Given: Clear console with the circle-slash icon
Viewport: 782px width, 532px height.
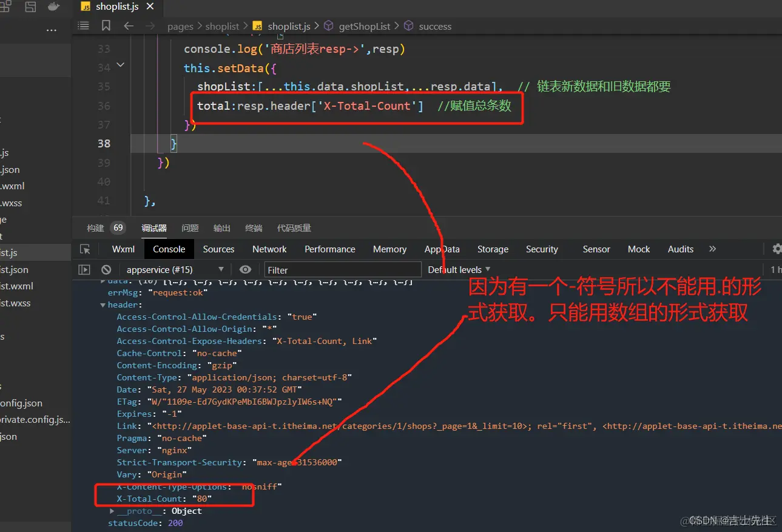Looking at the screenshot, I should pos(106,270).
